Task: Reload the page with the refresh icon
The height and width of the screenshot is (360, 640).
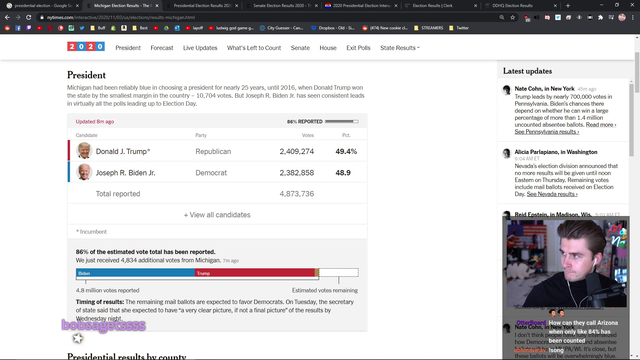Action: [x=29, y=18]
